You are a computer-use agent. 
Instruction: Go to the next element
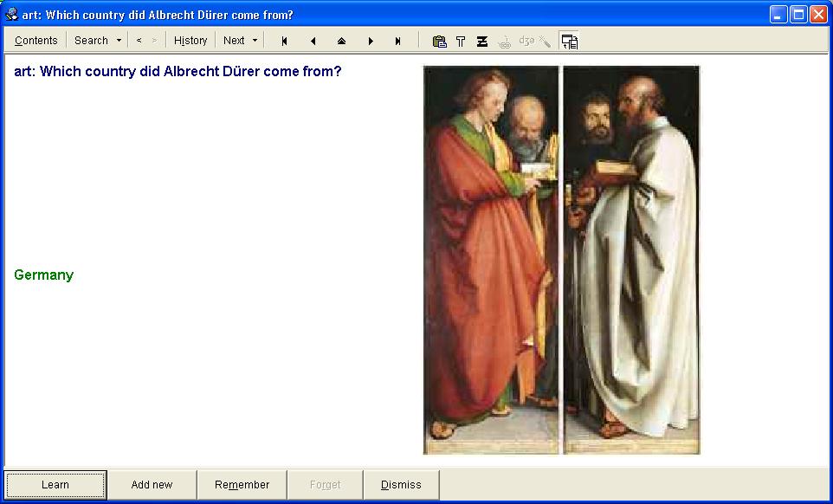pyautogui.click(x=371, y=41)
